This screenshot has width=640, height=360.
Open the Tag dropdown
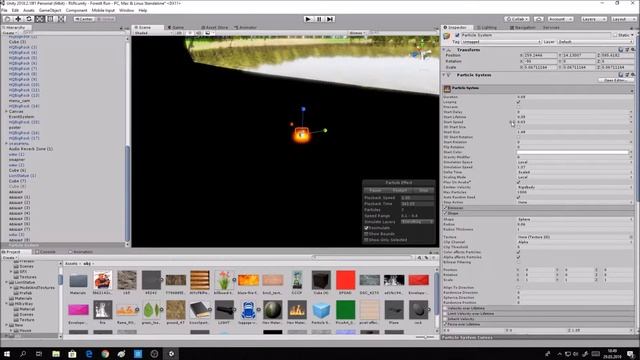(501, 42)
